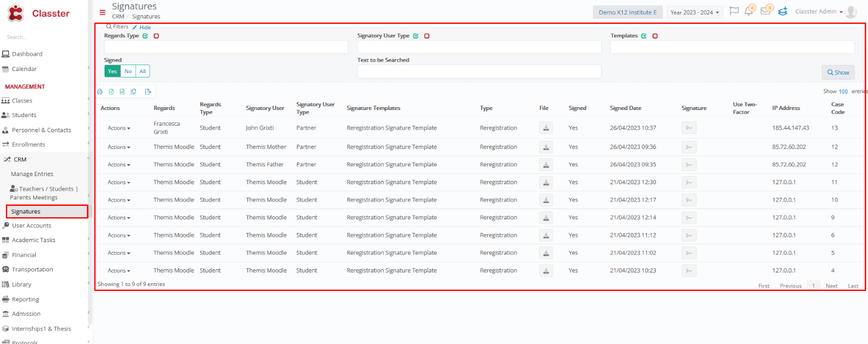Go to the Last page

853,285
